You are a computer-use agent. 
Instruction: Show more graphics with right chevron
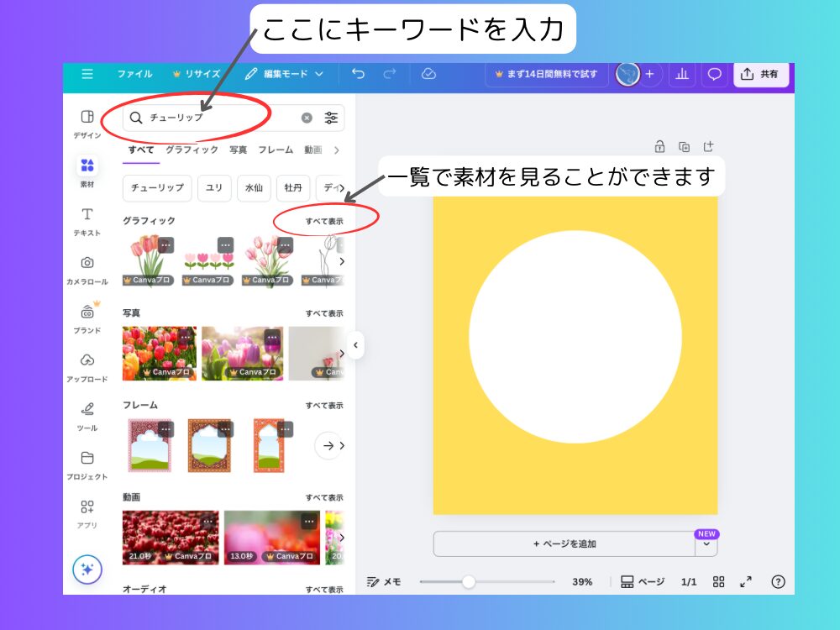(341, 261)
